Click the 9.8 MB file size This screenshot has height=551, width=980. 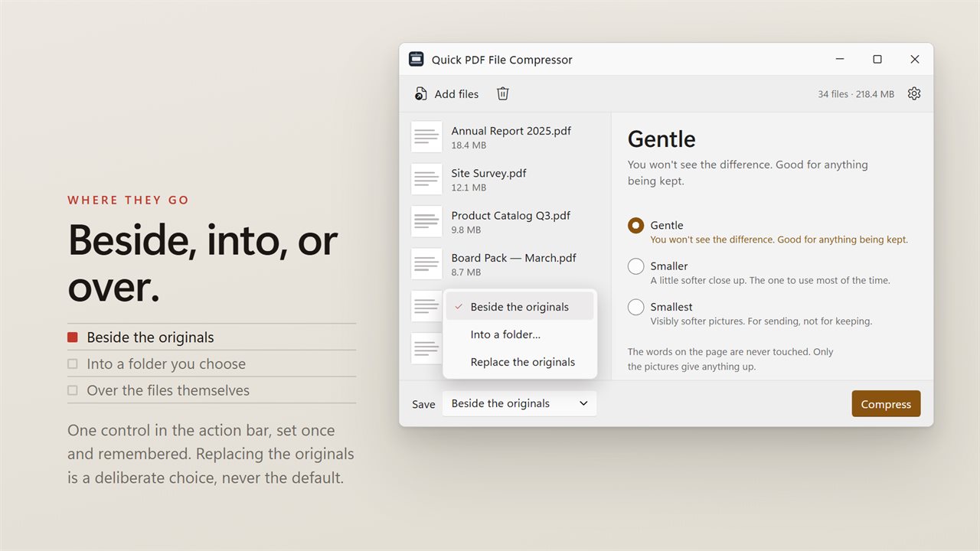click(x=466, y=230)
